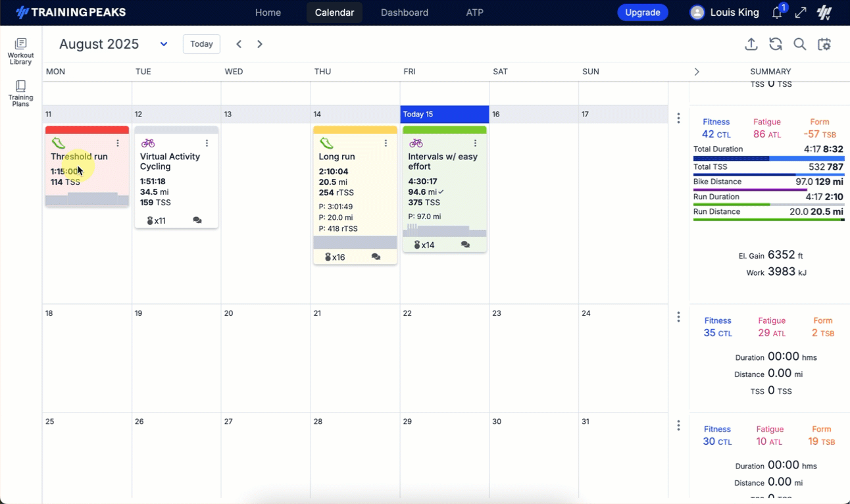Toggle full screen expand icon
The image size is (850, 504).
pos(801,13)
